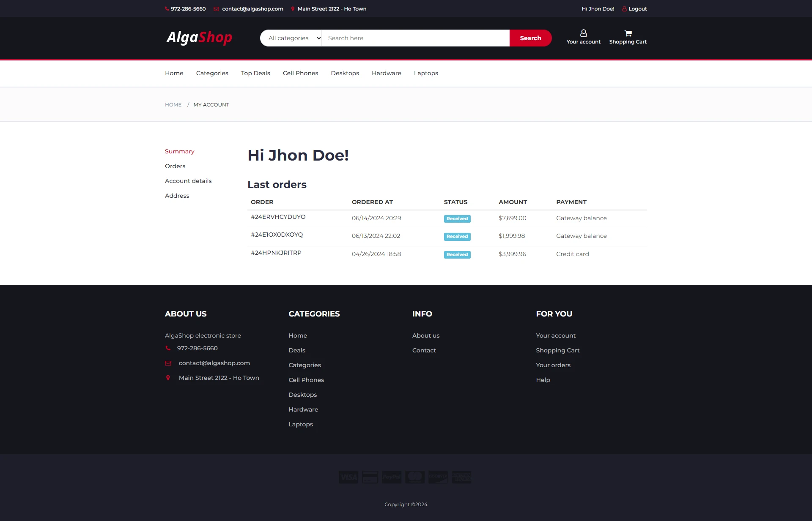Open Account details in sidebar
The image size is (812, 521).
[188, 181]
